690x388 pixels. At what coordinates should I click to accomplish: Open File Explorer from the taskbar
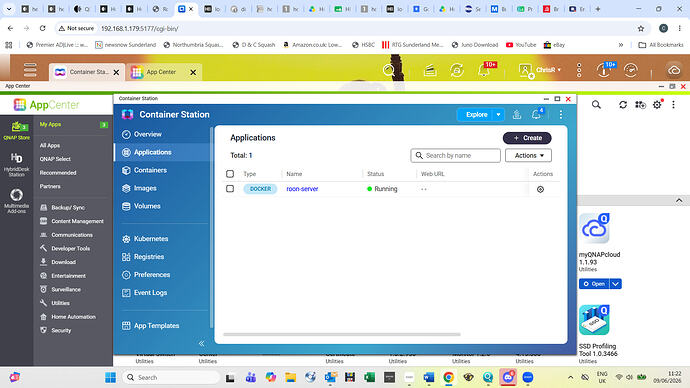click(x=290, y=377)
